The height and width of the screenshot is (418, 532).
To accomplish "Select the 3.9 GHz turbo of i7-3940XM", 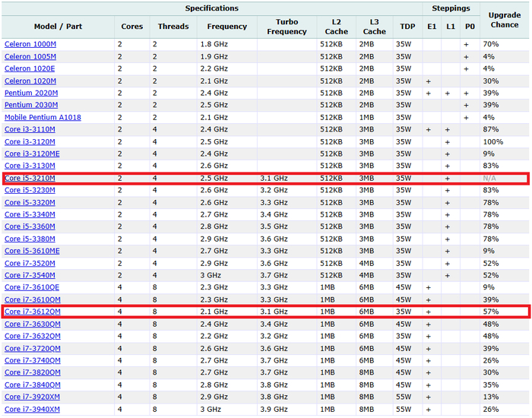I will click(x=274, y=409).
